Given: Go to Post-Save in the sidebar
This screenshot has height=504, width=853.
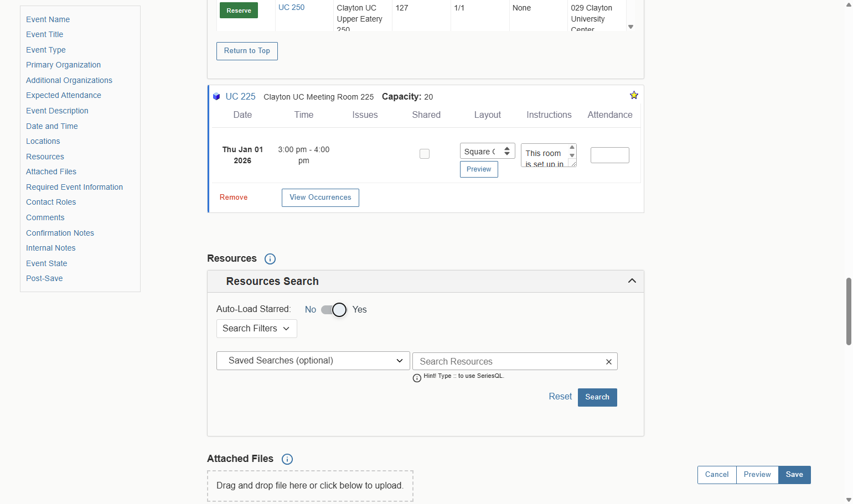Looking at the screenshot, I should [x=44, y=279].
